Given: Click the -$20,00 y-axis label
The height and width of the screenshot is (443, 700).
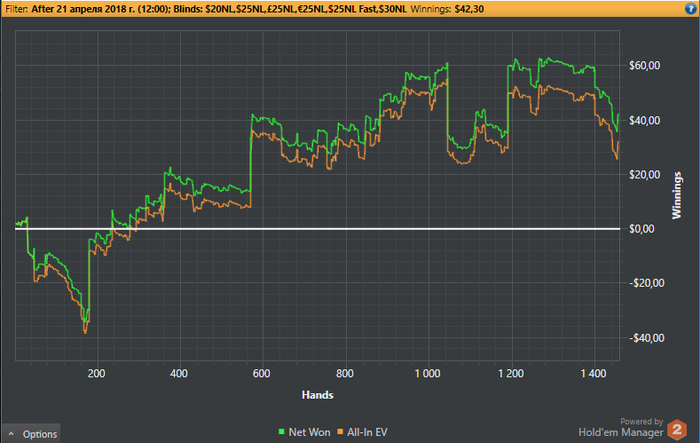Looking at the screenshot, I should coord(646,283).
